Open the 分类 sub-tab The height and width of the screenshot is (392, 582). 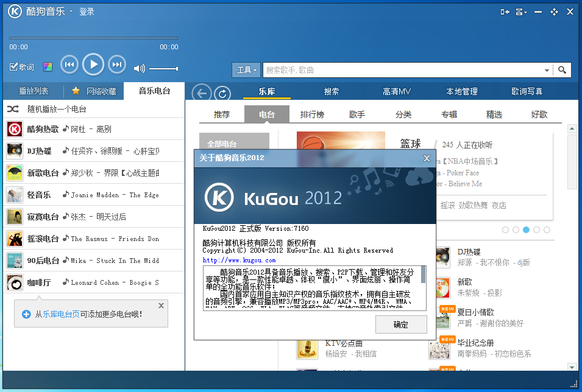click(403, 114)
